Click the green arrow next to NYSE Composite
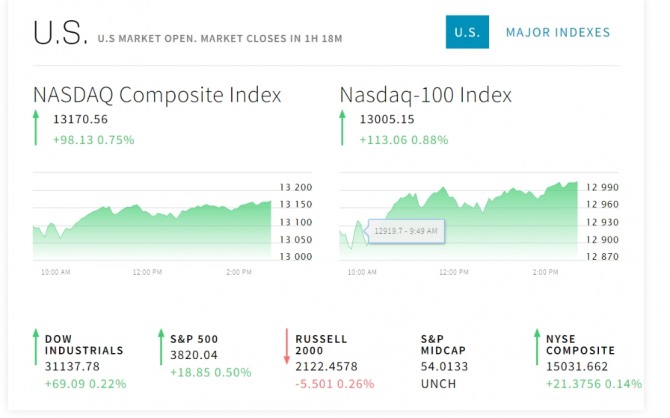The width and height of the screenshot is (670, 418). tap(537, 346)
